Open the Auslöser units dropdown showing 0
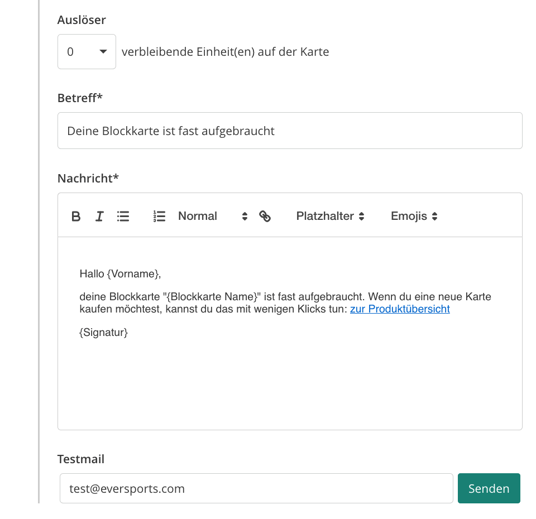Screen dimensions: 536x519 point(86,52)
